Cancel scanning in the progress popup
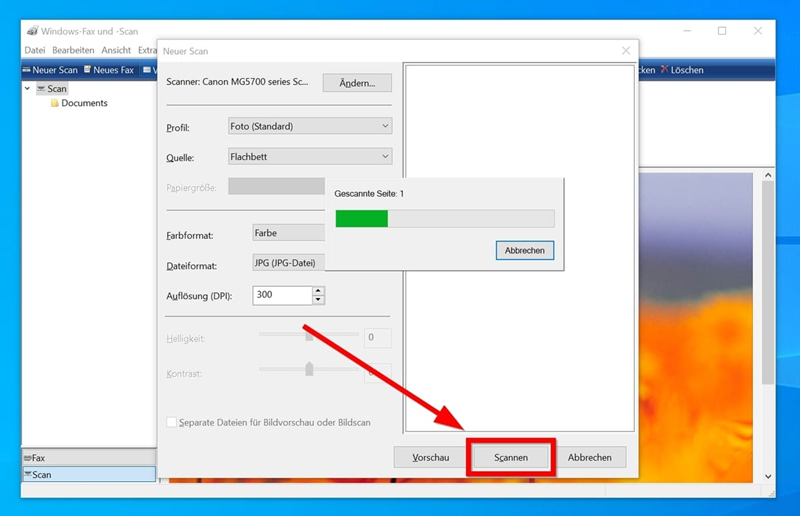 [x=524, y=251]
